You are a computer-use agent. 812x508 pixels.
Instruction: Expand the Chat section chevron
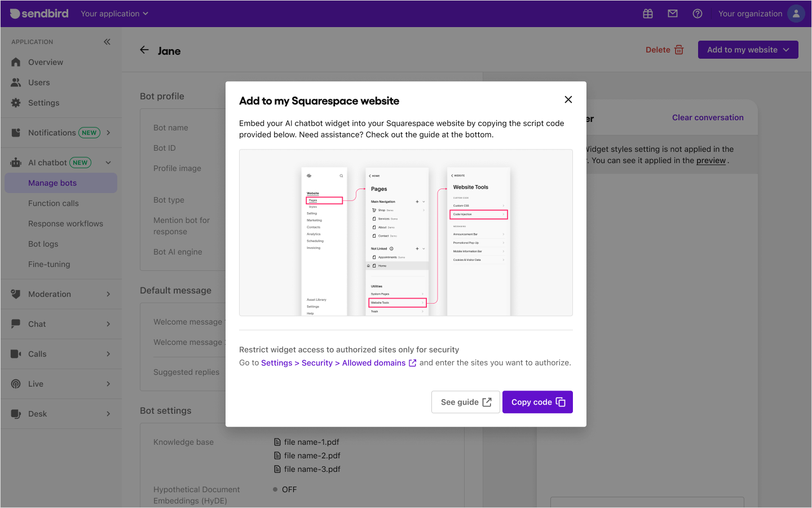coord(108,324)
